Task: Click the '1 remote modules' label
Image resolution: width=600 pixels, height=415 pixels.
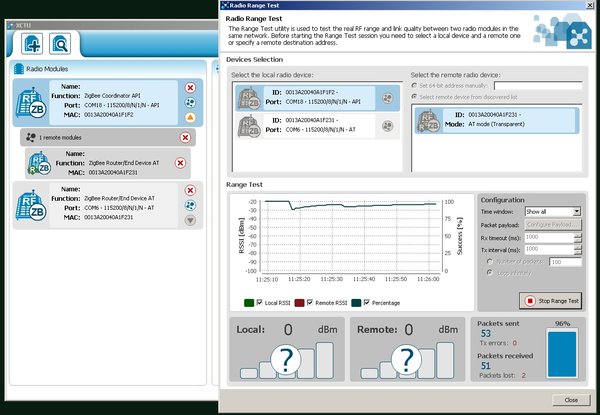Action: coord(60,137)
